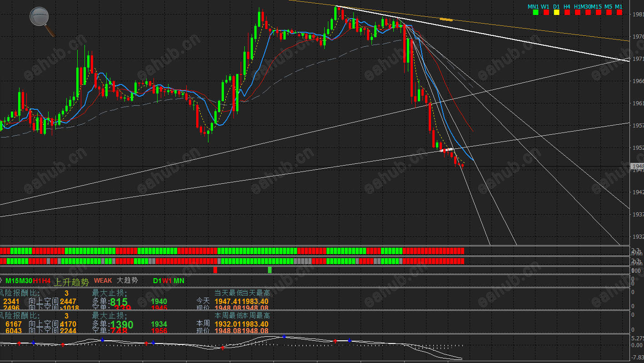
Task: Click the green square under MN1
Action: (x=535, y=13)
